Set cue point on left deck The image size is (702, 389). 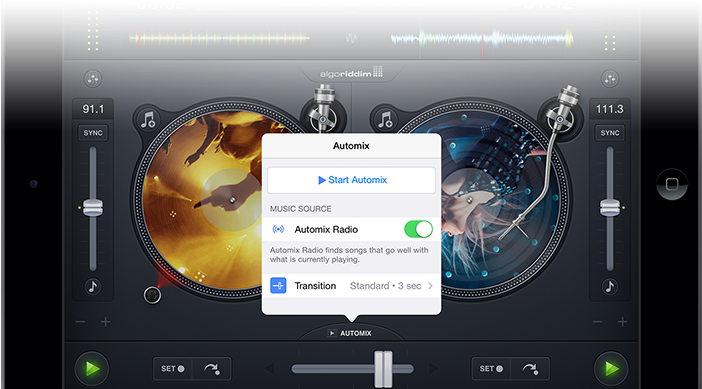173,368
